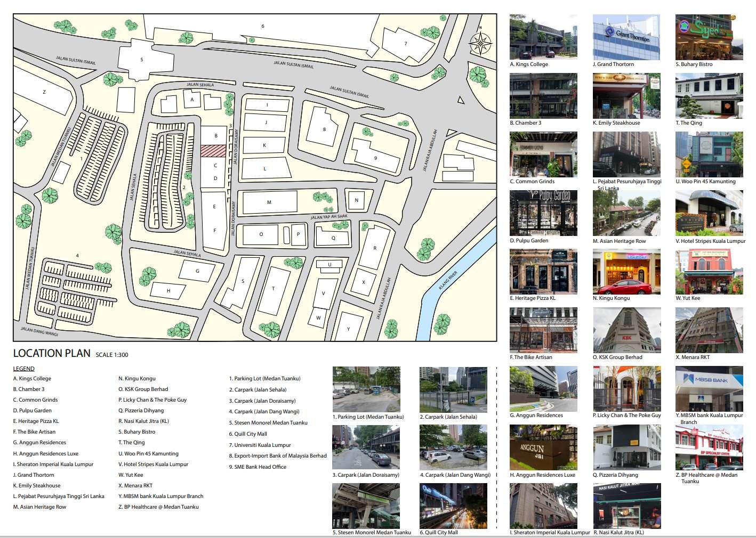Open the Kingu Kongu photo

pos(626,272)
